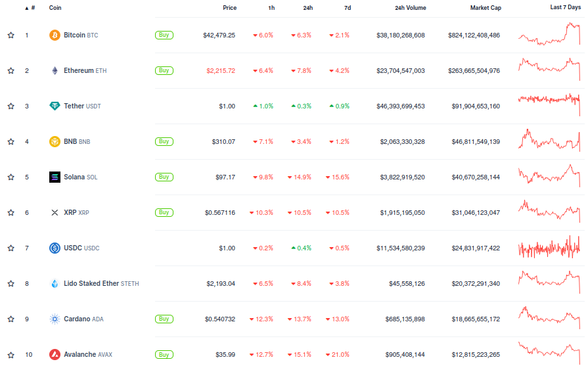Open Bitcoin's 7-day sparkline chart
Image resolution: width=588 pixels, height=368 pixels.
(549, 34)
